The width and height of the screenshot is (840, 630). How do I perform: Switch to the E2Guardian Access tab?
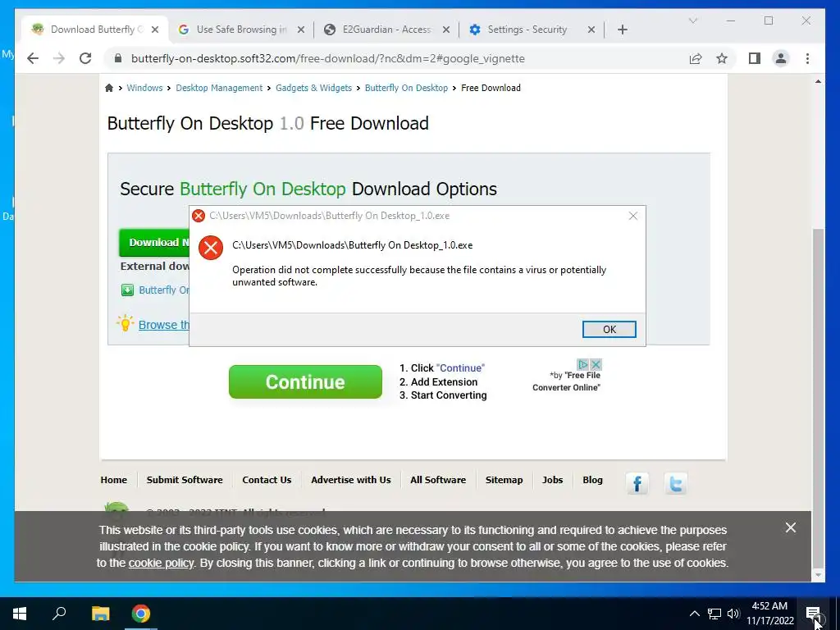(387, 30)
